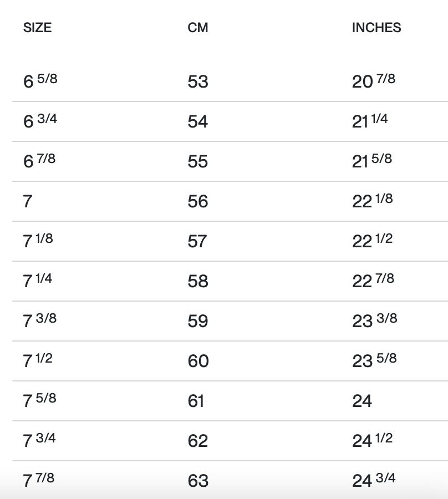The width and height of the screenshot is (448, 499).
Task: Click the 22 7/8 inches value
Action: [x=373, y=281]
